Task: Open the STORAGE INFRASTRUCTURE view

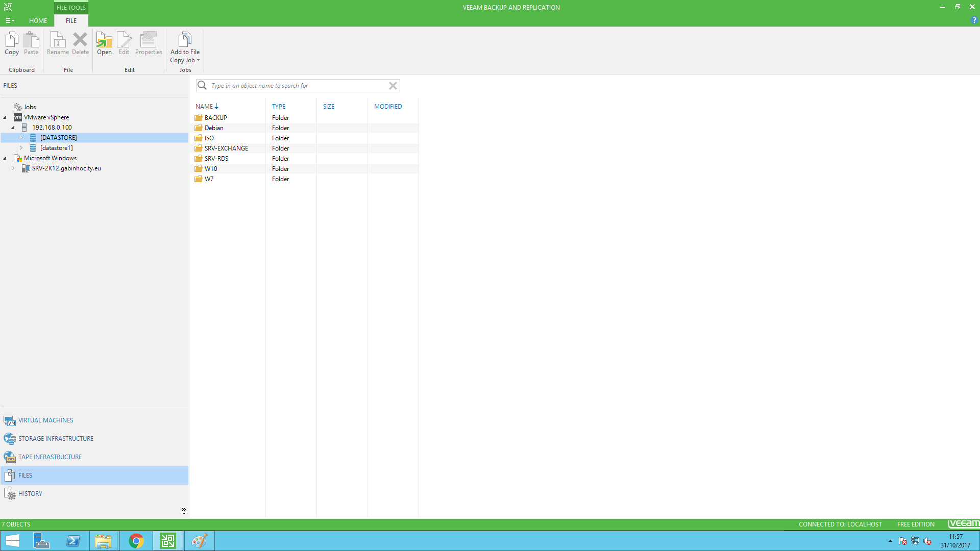Action: 94,439
